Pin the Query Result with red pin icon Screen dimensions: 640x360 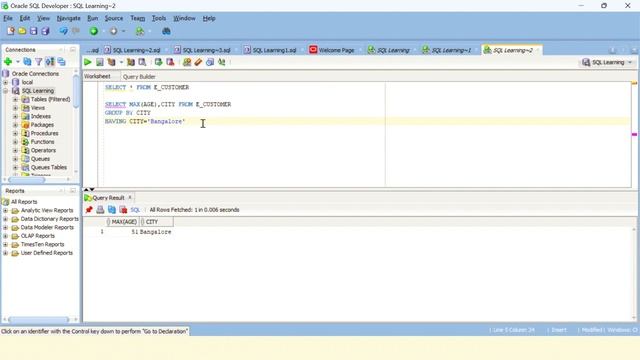point(89,210)
